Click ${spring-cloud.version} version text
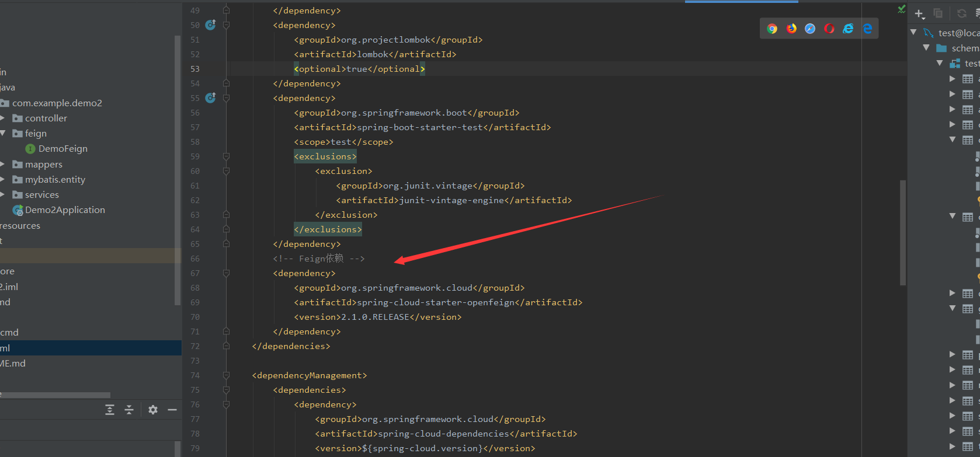 (423, 448)
